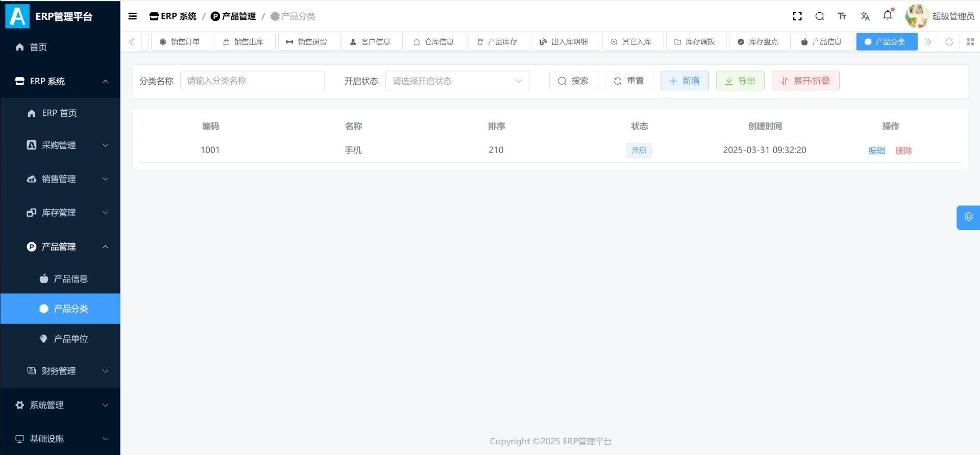Screen dimensions: 980x455
Task: Switch to the 产品信息 tab
Action: 823,42
